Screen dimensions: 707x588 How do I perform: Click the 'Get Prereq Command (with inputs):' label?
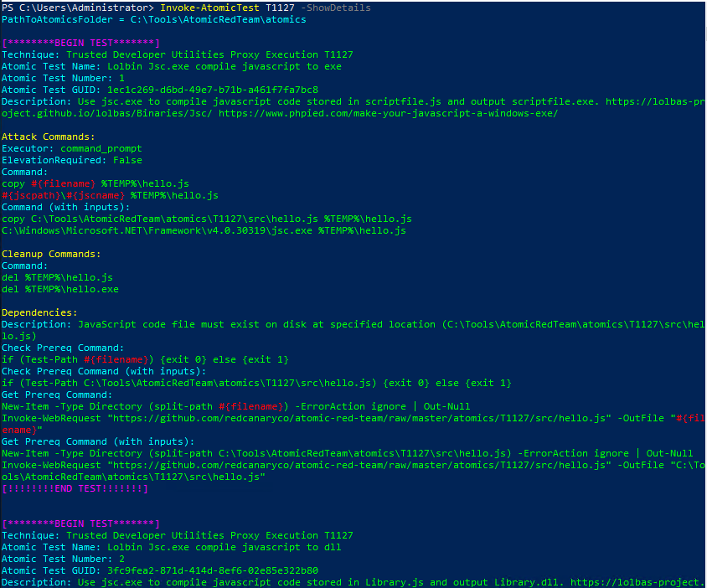pos(98,441)
